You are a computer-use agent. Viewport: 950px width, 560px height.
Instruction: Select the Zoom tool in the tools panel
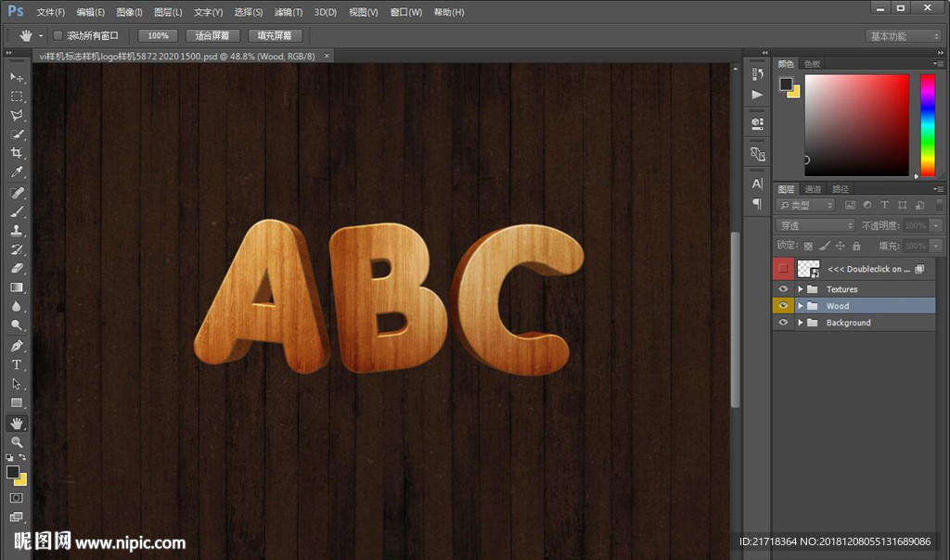[17, 441]
